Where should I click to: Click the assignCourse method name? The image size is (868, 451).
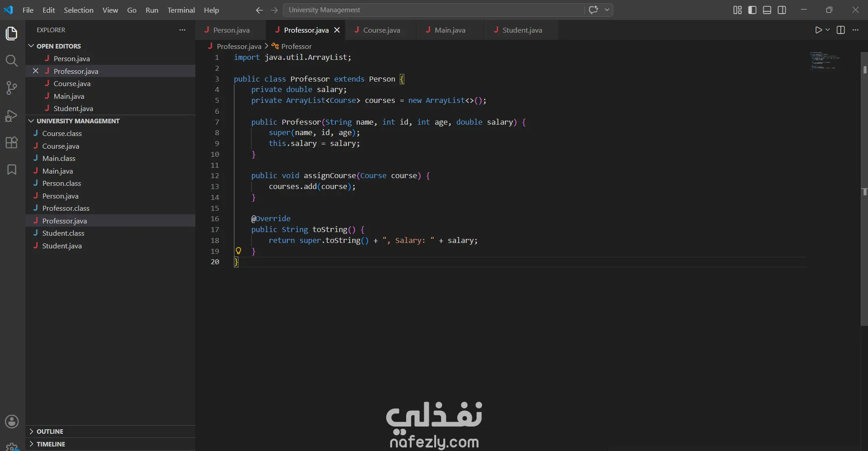pyautogui.click(x=330, y=175)
